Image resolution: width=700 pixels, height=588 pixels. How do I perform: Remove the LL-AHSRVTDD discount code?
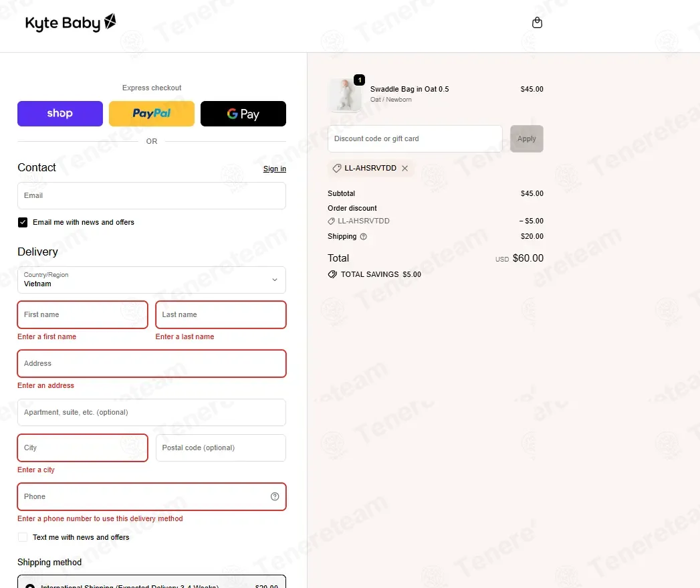point(405,168)
